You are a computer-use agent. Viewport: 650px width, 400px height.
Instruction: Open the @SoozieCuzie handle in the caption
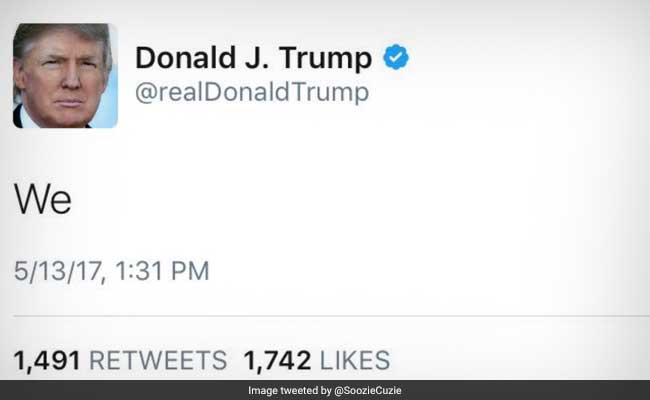370,390
